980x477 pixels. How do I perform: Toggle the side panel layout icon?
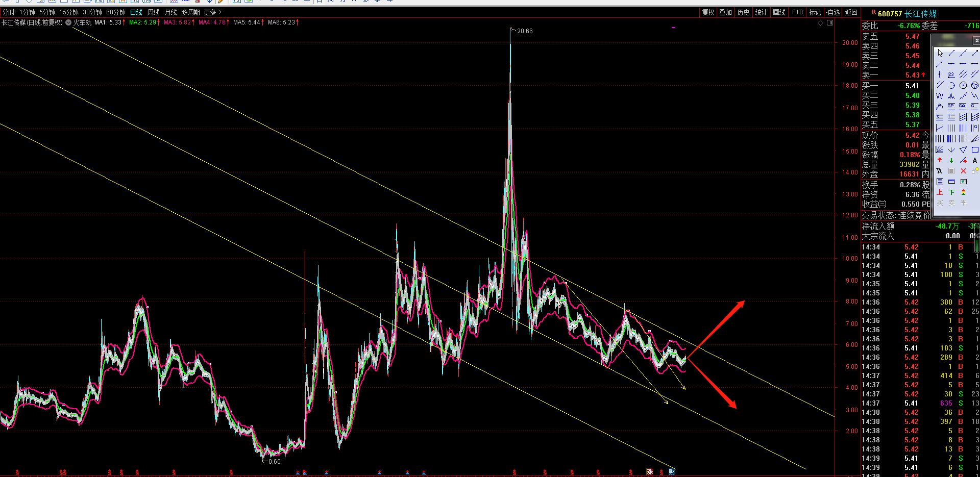point(830,22)
